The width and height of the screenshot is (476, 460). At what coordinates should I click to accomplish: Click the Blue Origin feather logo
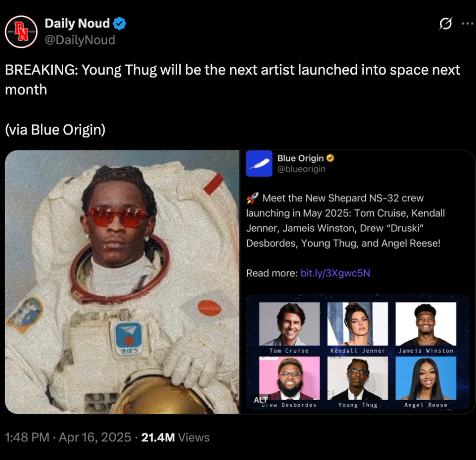click(259, 164)
